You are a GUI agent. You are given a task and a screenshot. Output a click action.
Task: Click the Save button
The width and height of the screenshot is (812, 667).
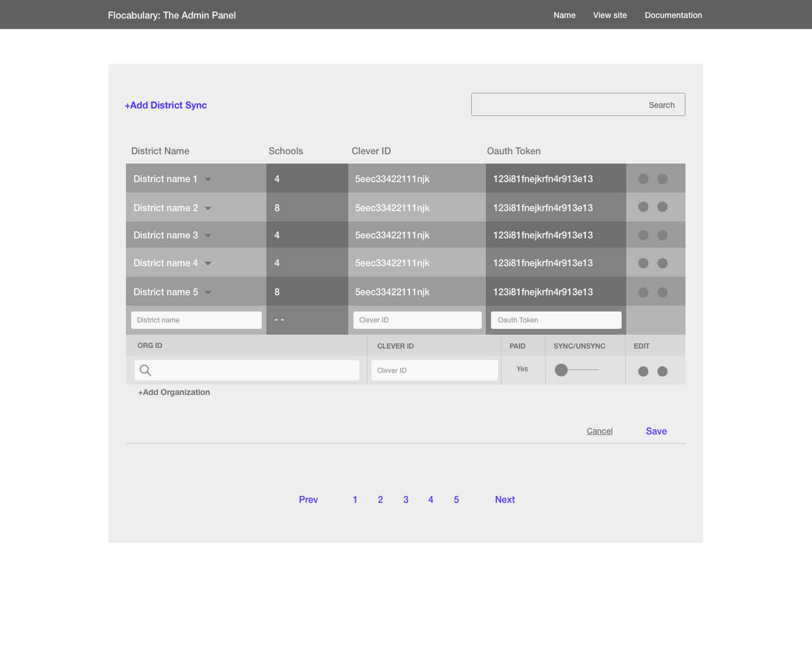656,431
